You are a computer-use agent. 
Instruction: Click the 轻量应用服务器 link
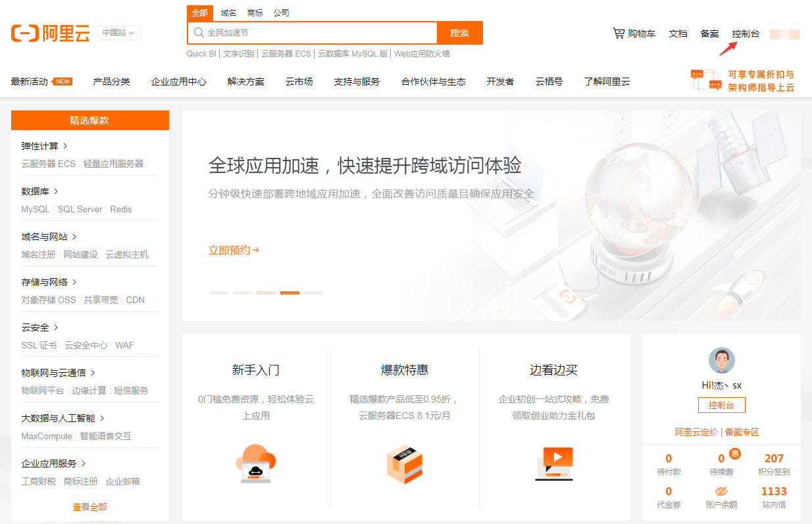tap(113, 164)
